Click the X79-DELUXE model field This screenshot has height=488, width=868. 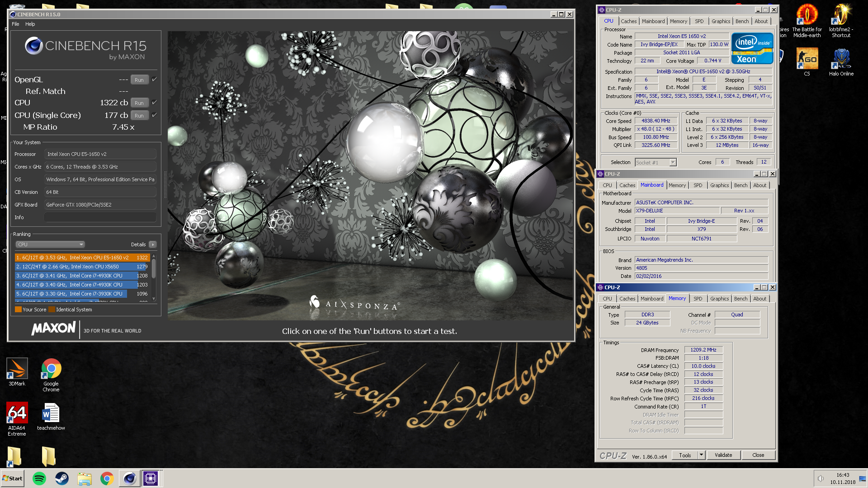tap(676, 211)
